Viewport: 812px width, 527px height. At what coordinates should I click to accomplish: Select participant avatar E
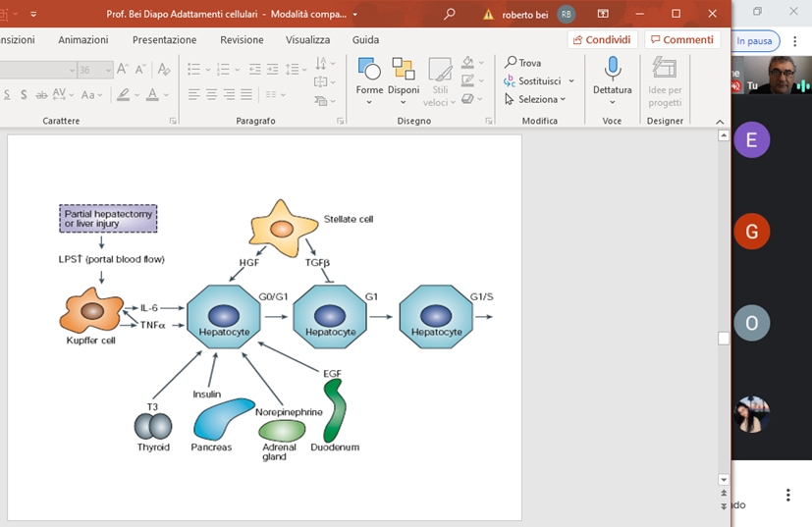(x=751, y=139)
